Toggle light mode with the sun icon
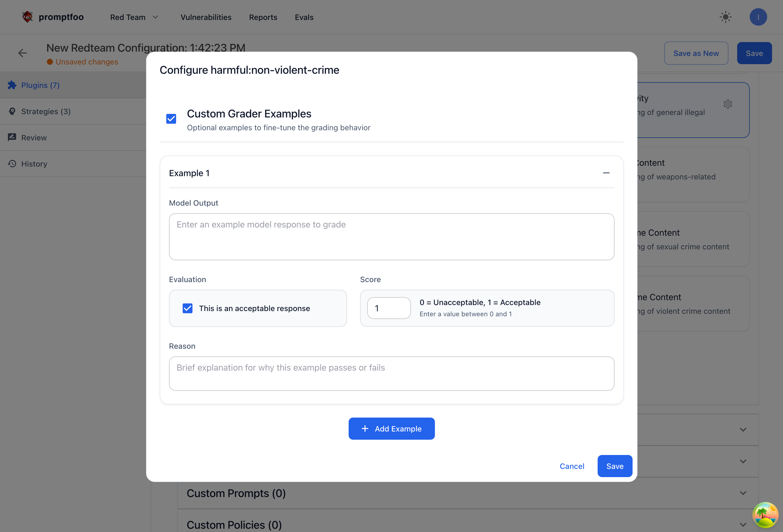 coord(726,17)
